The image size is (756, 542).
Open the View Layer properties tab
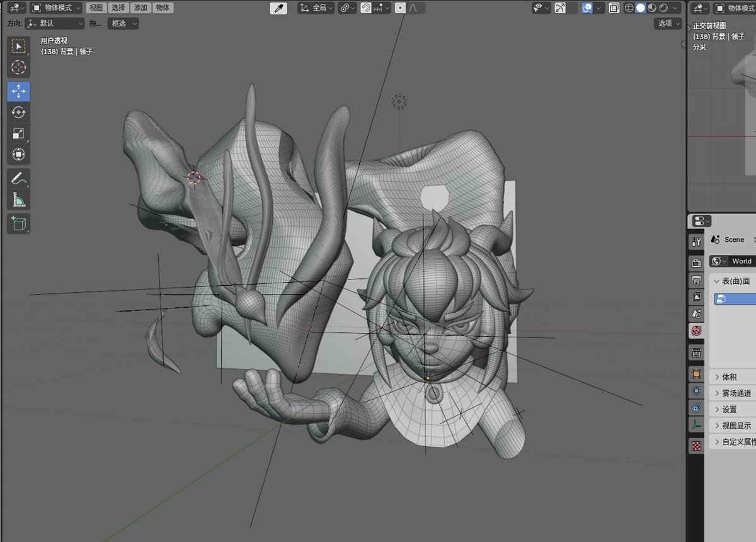696,296
